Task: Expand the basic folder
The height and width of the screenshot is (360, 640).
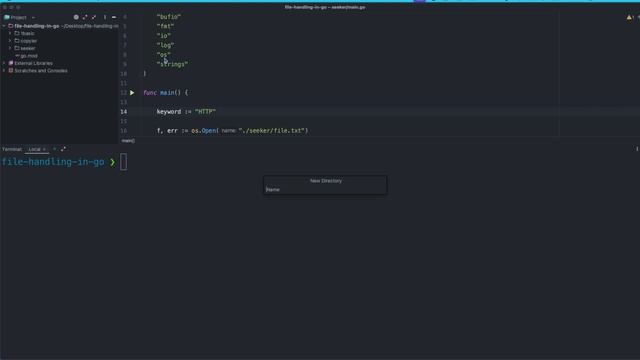Action: [10, 33]
